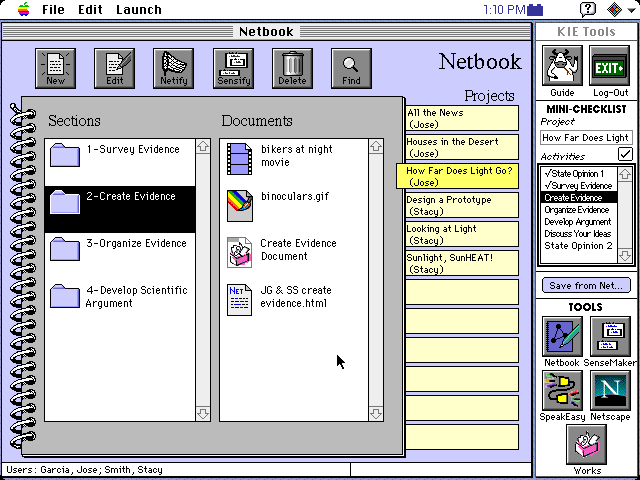Open the Guide cow icon

[562, 66]
